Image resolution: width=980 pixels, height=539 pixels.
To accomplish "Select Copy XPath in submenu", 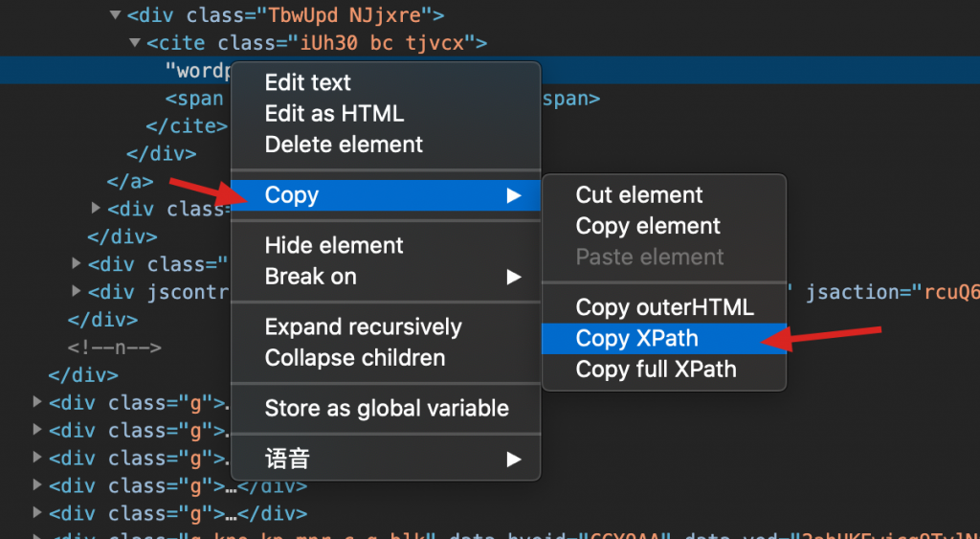I will 636,338.
